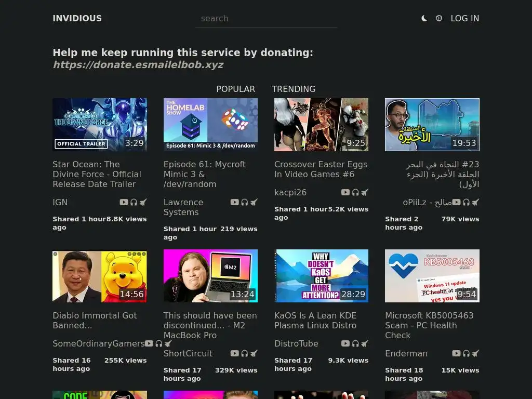This screenshot has height=399, width=532.
Task: Watch kacpi26 video on YouTube icon
Action: tap(345, 192)
